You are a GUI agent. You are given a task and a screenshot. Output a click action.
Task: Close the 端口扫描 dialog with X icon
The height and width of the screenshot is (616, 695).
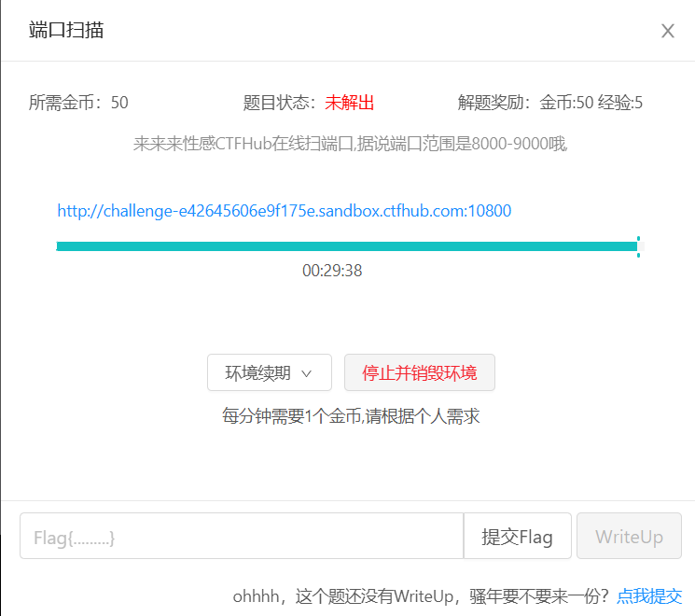(x=668, y=31)
